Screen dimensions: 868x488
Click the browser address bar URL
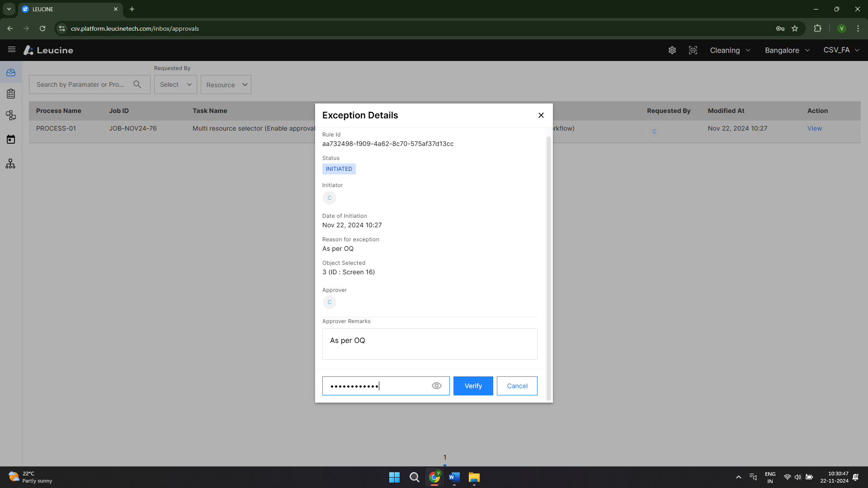point(135,28)
